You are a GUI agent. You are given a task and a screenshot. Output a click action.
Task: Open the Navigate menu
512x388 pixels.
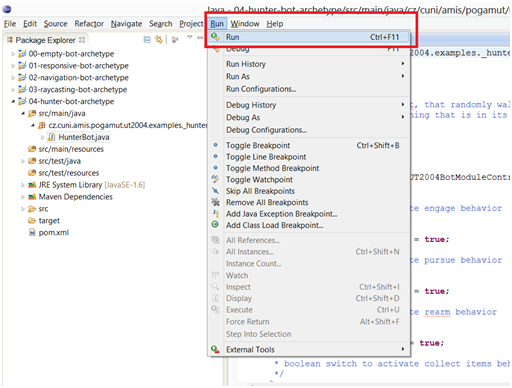[x=126, y=24]
